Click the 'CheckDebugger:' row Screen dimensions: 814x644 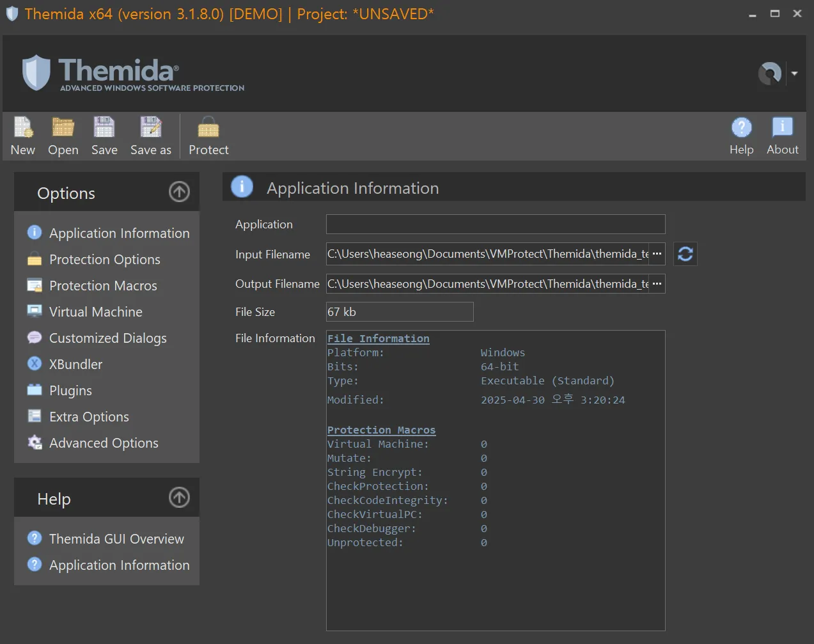[x=407, y=528]
